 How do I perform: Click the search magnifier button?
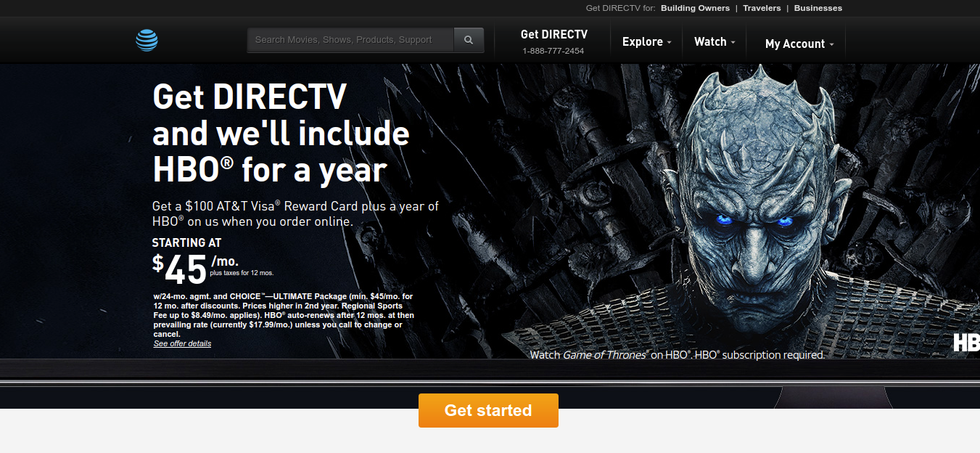click(469, 40)
